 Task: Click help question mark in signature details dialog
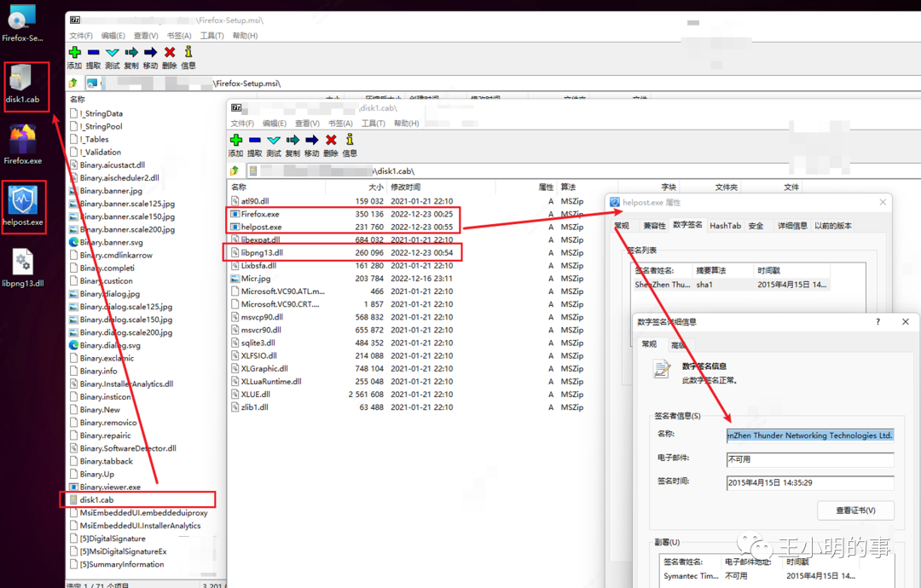point(878,321)
